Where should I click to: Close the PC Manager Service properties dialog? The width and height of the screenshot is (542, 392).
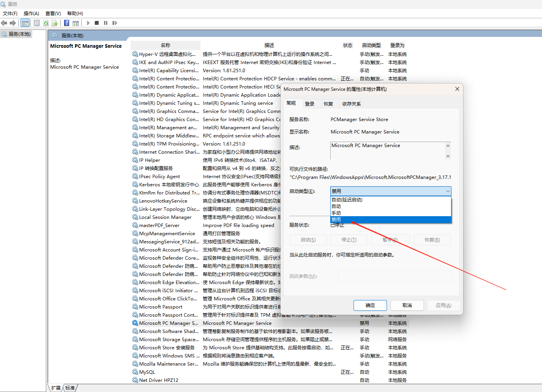(457, 89)
